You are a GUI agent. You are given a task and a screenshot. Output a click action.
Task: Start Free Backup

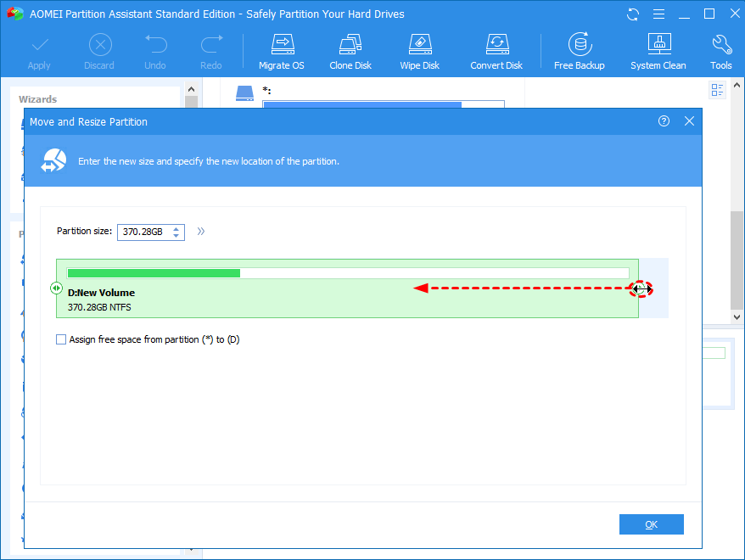[580, 52]
